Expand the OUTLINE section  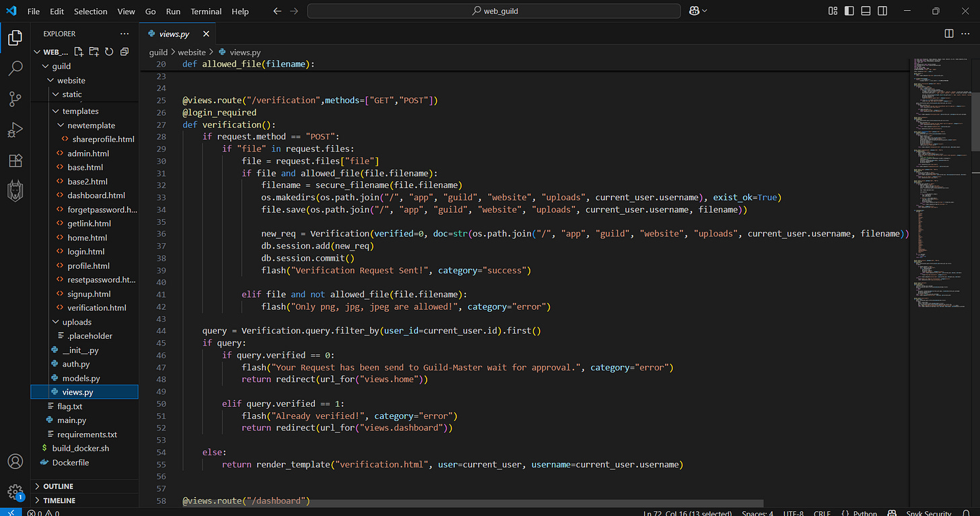(58, 486)
